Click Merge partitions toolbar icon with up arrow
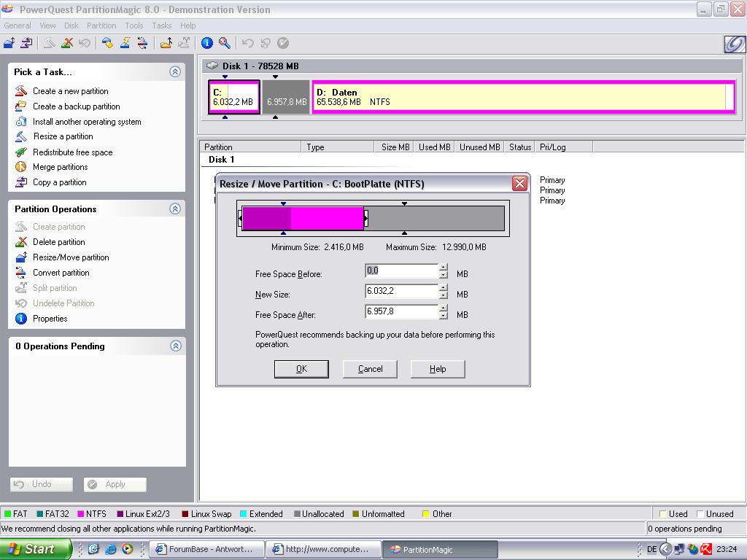Screen dimensions: 747x560 pyautogui.click(x=166, y=43)
